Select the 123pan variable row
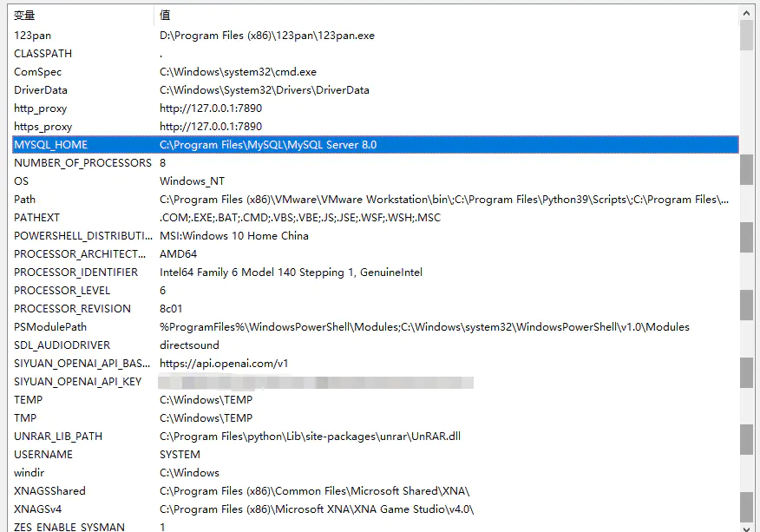This screenshot has width=760, height=532. tap(375, 36)
